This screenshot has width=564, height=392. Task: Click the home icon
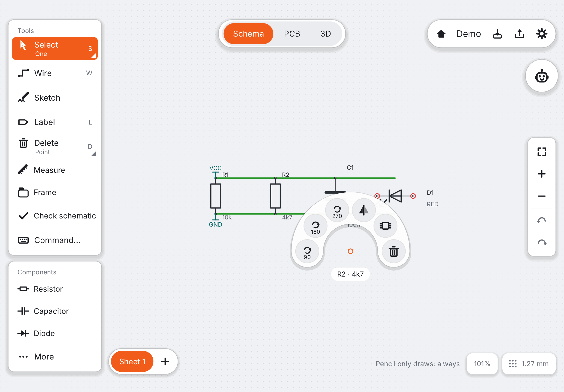(x=441, y=34)
